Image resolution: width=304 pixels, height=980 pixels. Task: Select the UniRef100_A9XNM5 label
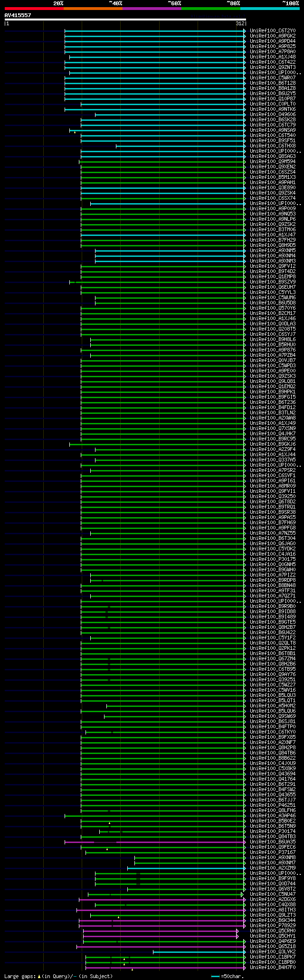point(273,251)
